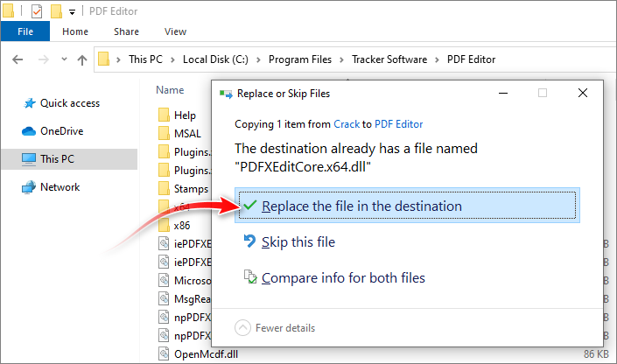Open the Share ribbon tab
The image size is (617, 364).
click(x=126, y=31)
